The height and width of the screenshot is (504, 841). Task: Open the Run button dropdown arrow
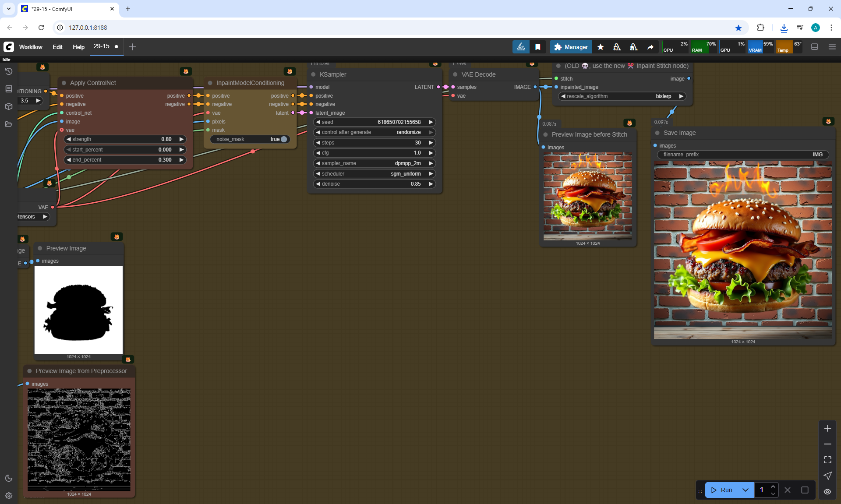coord(746,490)
